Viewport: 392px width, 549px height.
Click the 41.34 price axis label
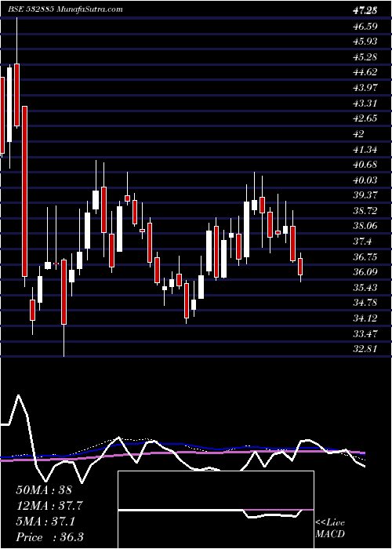tap(365, 149)
